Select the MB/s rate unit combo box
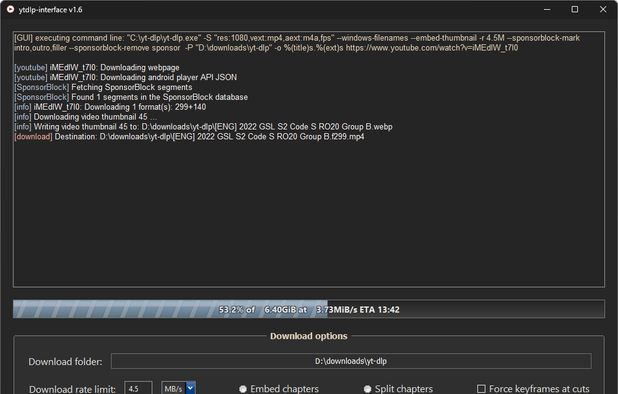Screen dimensions: 618x394 click(x=179, y=388)
